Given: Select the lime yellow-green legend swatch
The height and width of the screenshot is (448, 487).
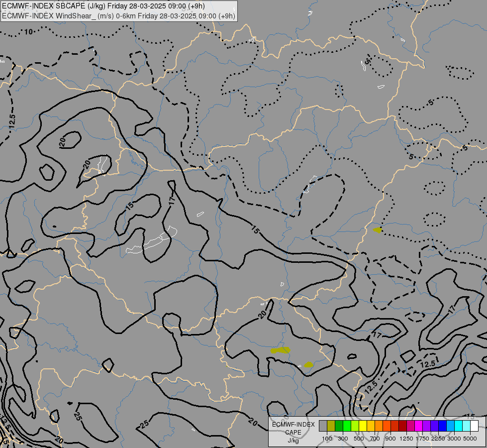Looking at the screenshot, I should point(355,426).
